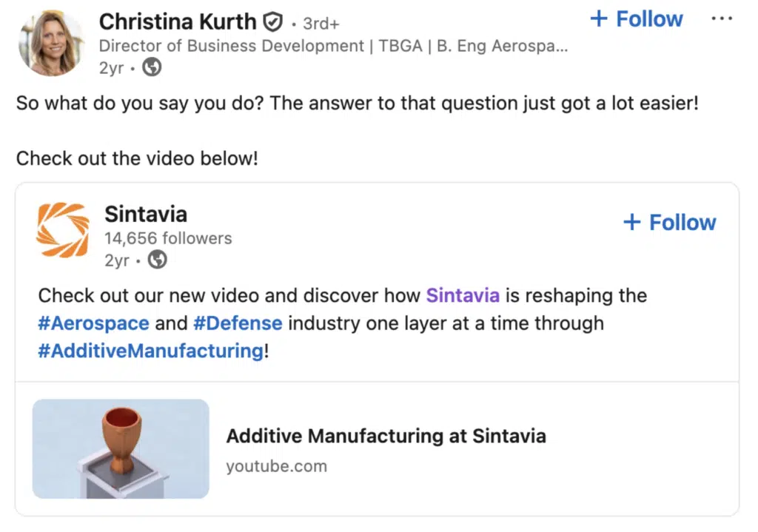Screen dimensions: 758x532
Task: Click the rocket nozzle video thumbnail
Action: [121, 447]
